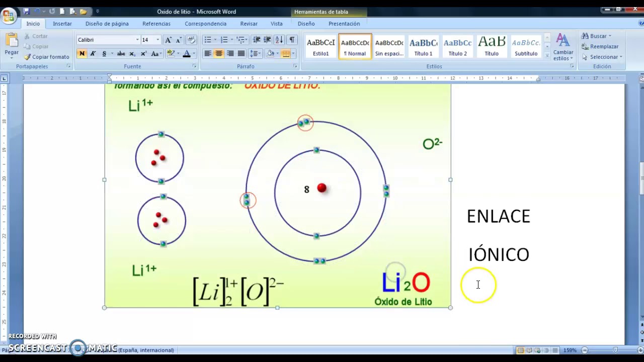The width and height of the screenshot is (644, 362).
Task: Expand the Buscar find dropdown
Action: pyautogui.click(x=610, y=36)
